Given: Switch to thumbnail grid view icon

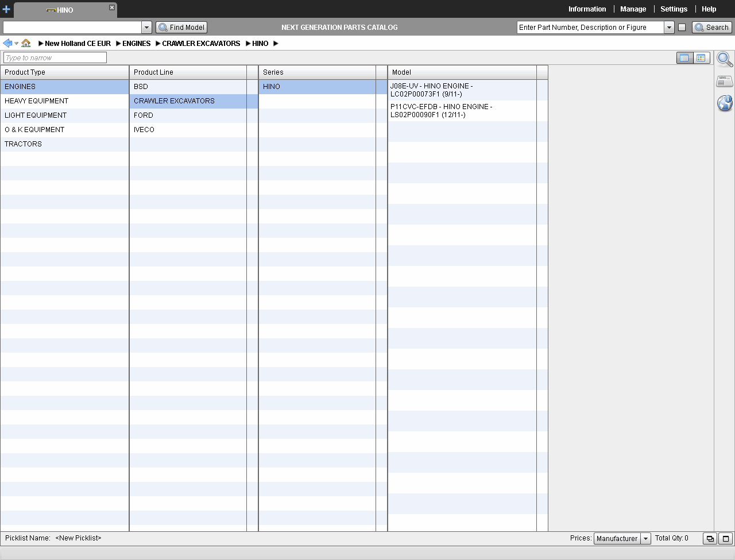Looking at the screenshot, I should 701,58.
